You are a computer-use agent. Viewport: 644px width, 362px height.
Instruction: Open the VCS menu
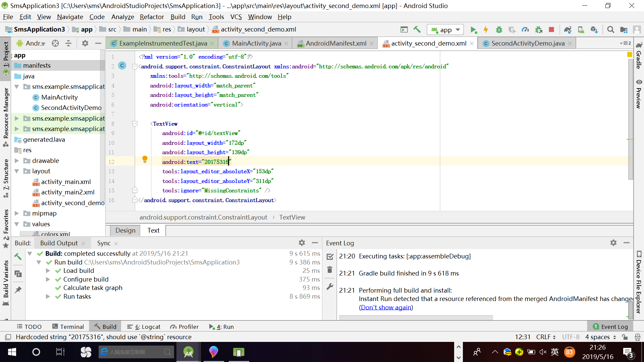236,17
